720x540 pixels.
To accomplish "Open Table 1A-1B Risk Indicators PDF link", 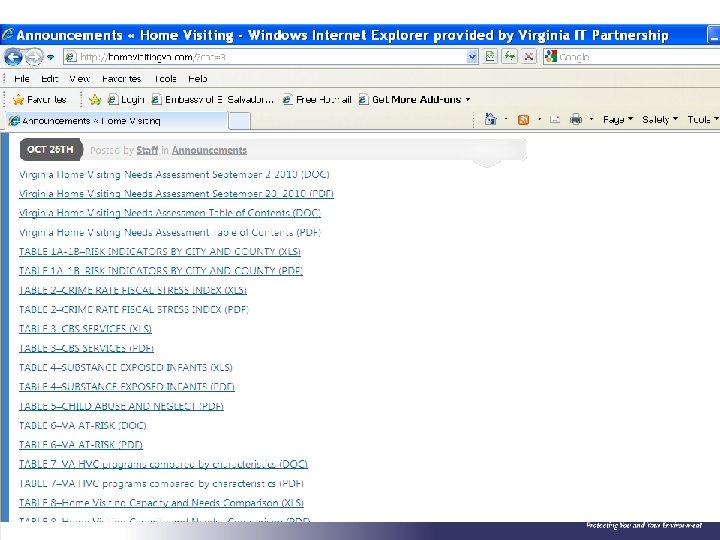I will (161, 271).
